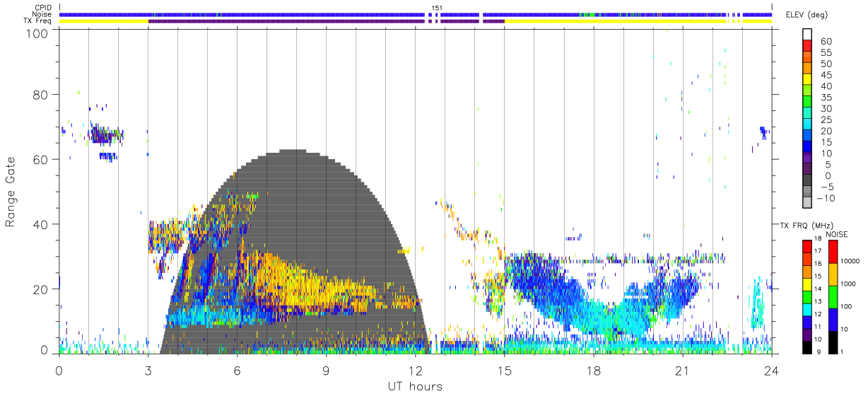Screen dimensions: 868x401
Task: Click the UT hours axis title
Action: (415, 386)
